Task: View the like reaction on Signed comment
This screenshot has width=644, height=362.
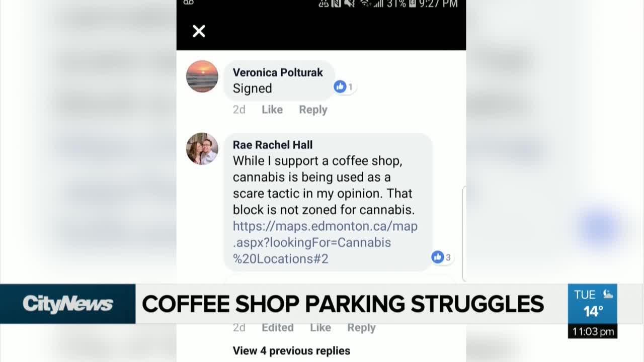Action: coord(344,86)
